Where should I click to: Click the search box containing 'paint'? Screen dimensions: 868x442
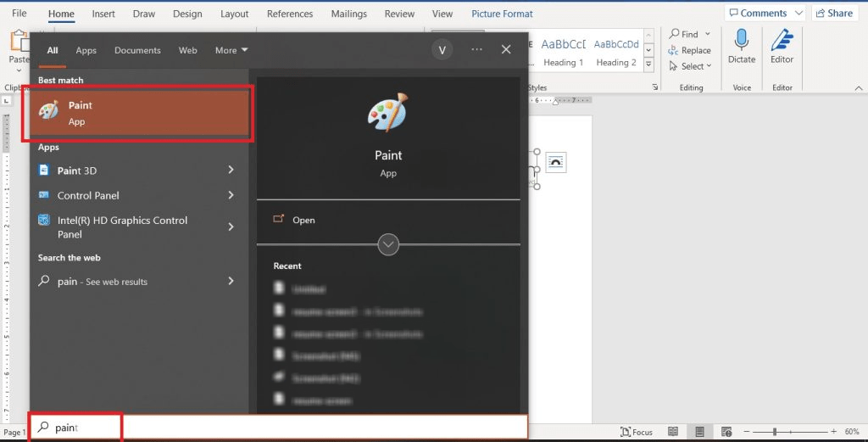coord(278,428)
